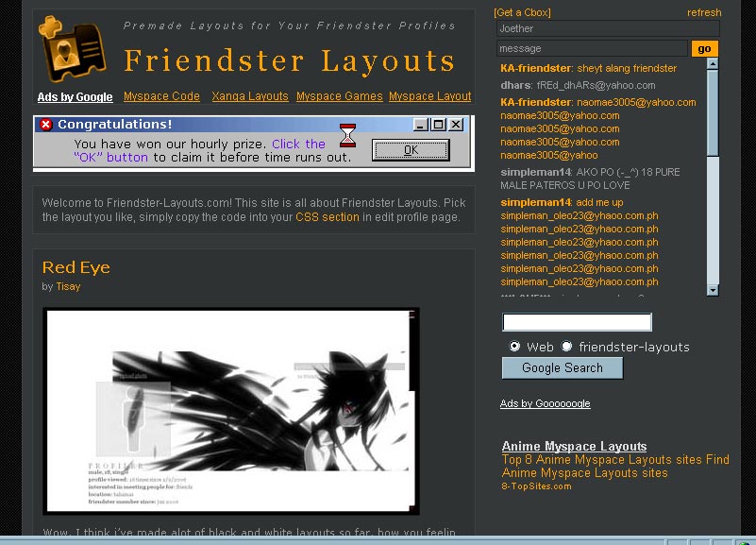The image size is (756, 545).
Task: Click the Friendster Layouts logo icon
Action: pos(73,49)
